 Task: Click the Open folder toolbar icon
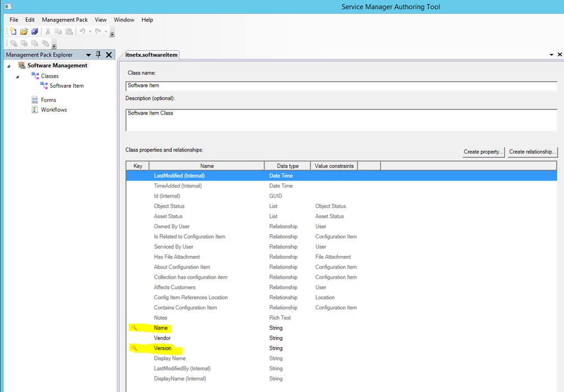[x=24, y=32]
